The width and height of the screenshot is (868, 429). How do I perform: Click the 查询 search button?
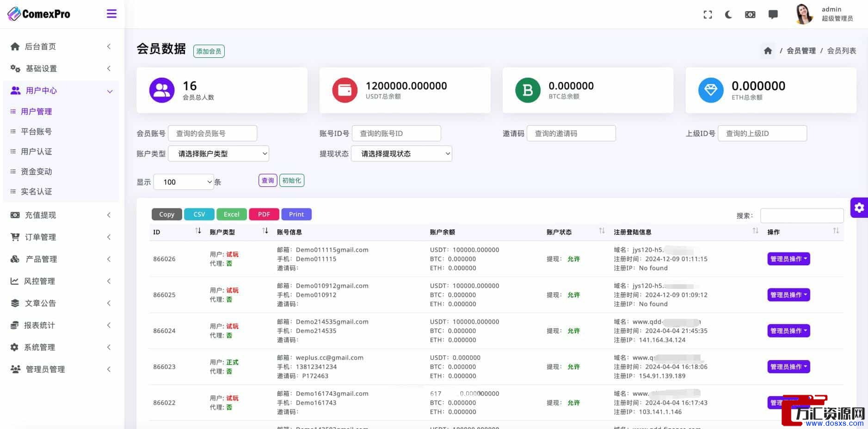point(268,180)
